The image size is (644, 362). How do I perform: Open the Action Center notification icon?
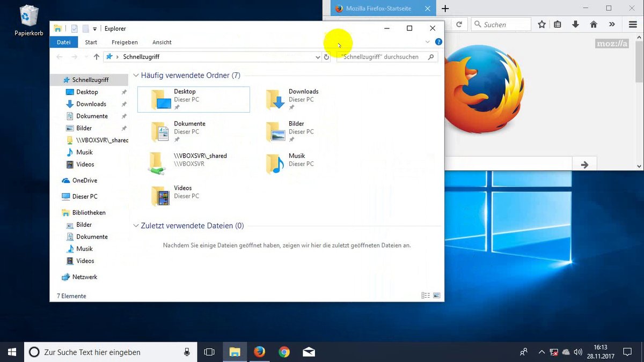[x=627, y=352]
